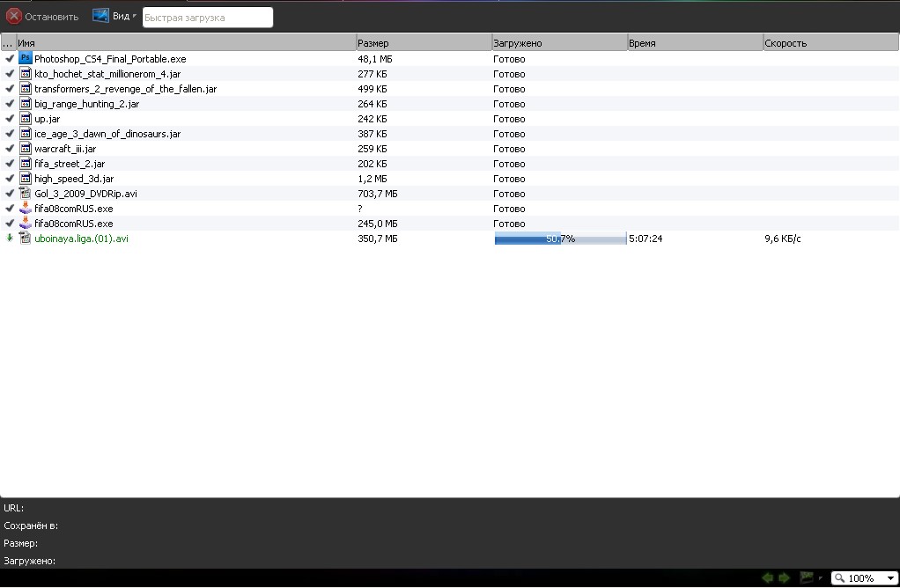This screenshot has height=588, width=900.
Task: Sort downloads by Имя column
Action: pos(186,43)
